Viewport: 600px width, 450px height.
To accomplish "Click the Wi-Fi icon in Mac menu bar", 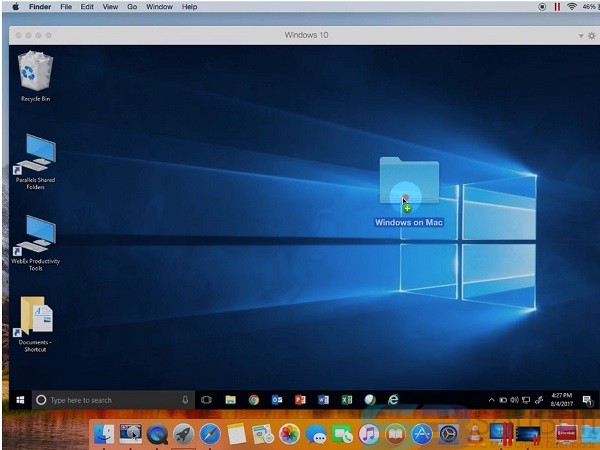I will 572,7.
